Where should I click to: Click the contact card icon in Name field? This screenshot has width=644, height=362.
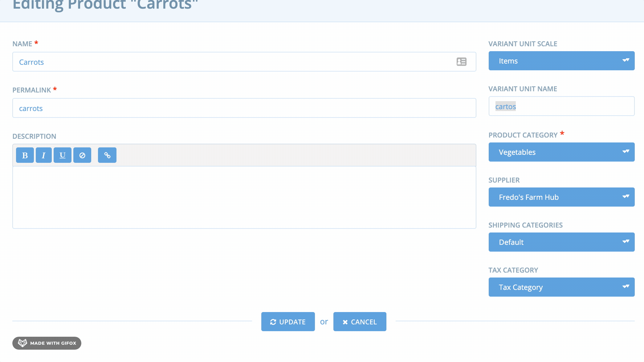(461, 62)
